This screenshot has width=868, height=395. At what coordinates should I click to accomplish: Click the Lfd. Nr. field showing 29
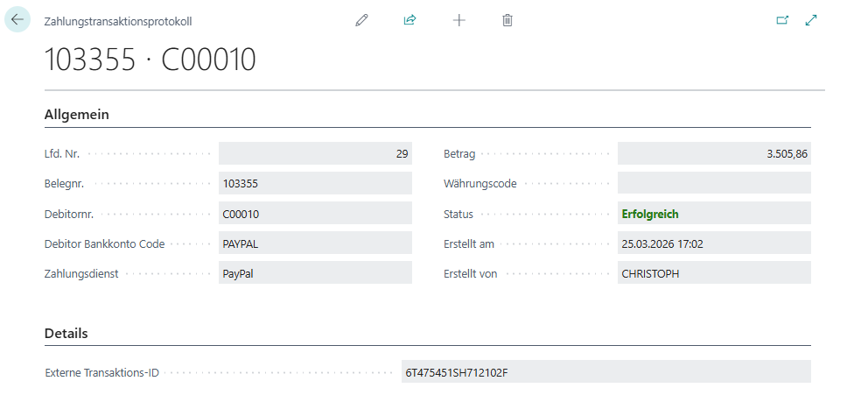point(315,154)
